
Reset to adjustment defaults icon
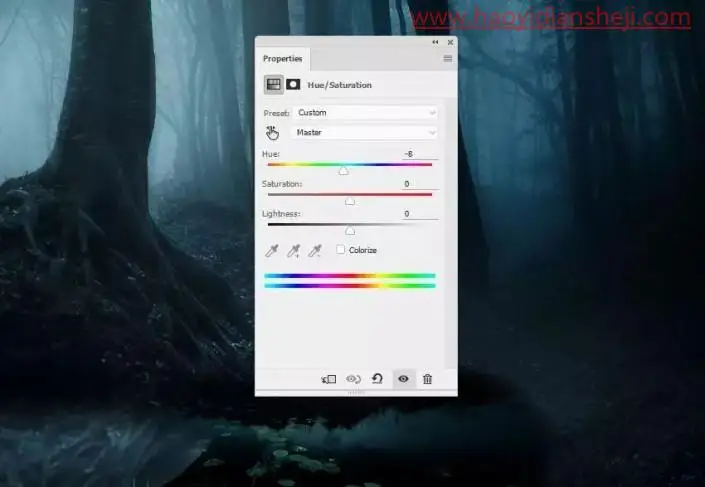377,379
